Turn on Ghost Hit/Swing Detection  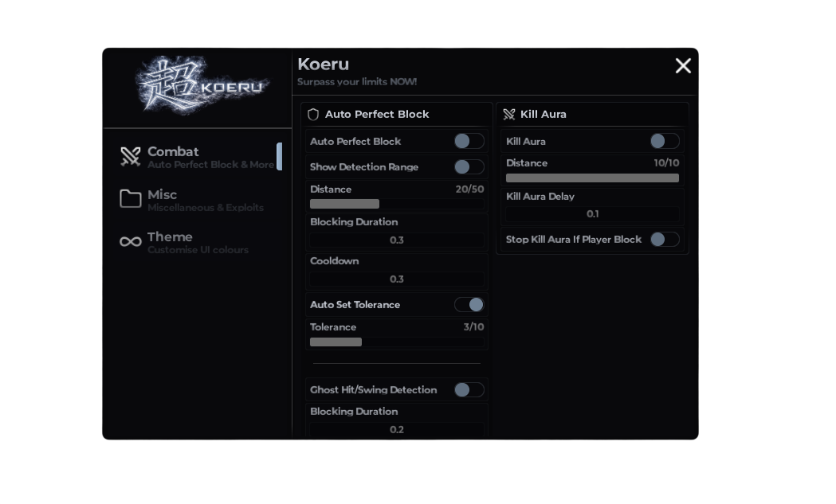point(469,390)
